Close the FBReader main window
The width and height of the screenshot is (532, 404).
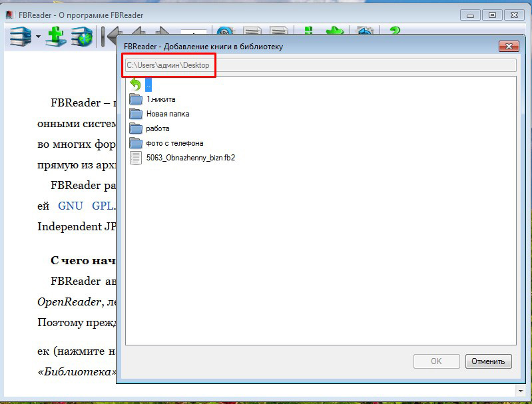(x=514, y=15)
